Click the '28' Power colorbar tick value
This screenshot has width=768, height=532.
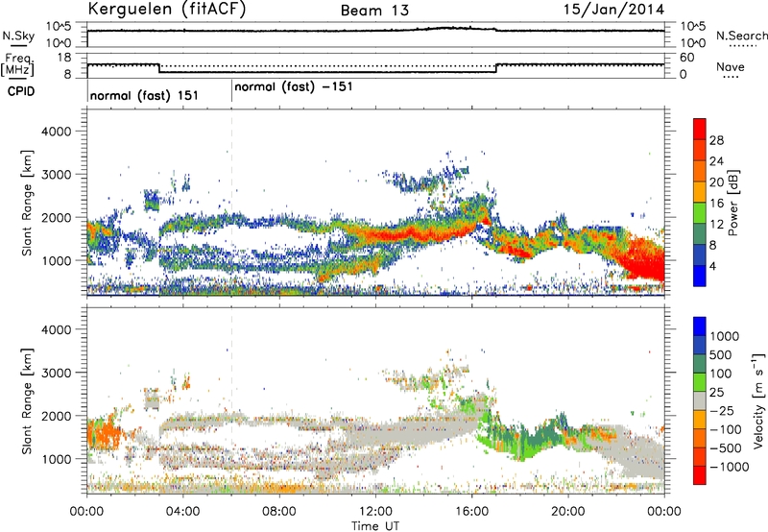(x=716, y=140)
